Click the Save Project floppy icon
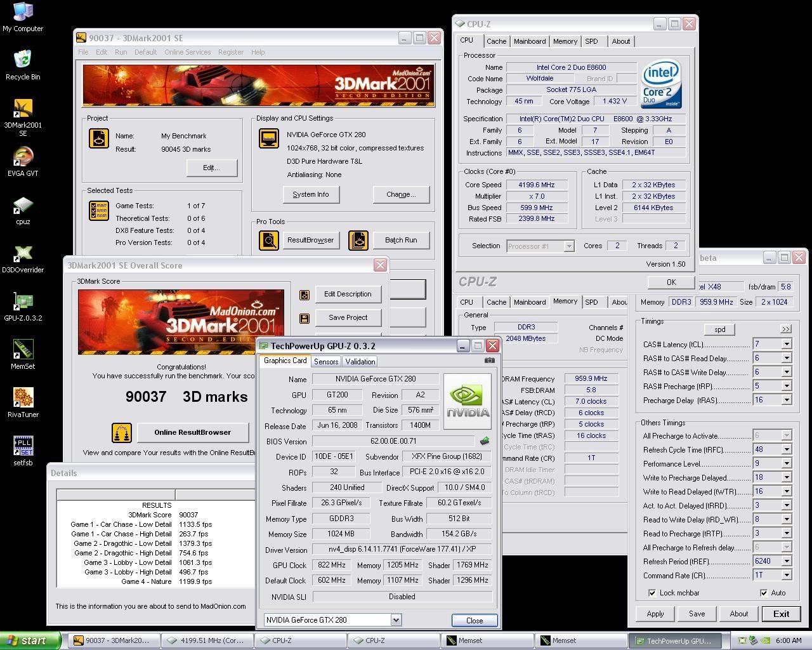Image resolution: width=812 pixels, height=650 pixels. pos(304,318)
